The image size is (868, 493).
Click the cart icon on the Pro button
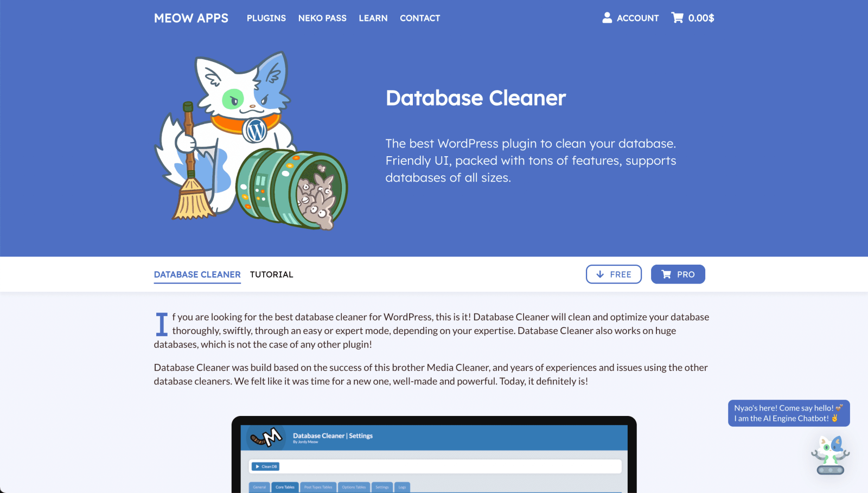tap(666, 274)
